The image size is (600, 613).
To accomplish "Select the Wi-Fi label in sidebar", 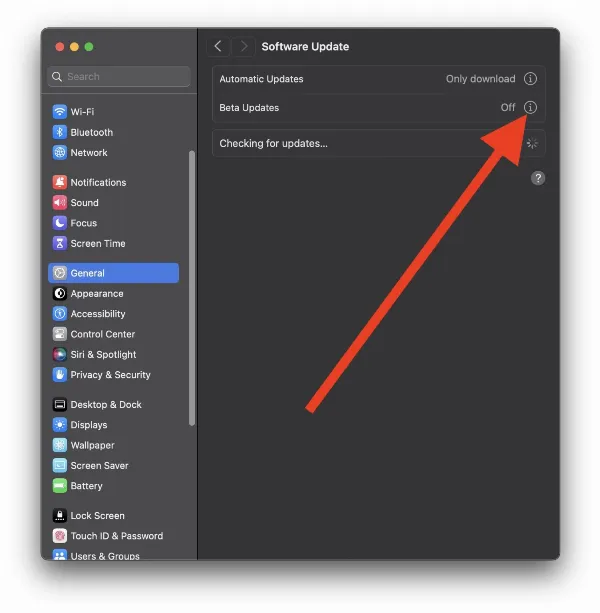I will point(82,112).
